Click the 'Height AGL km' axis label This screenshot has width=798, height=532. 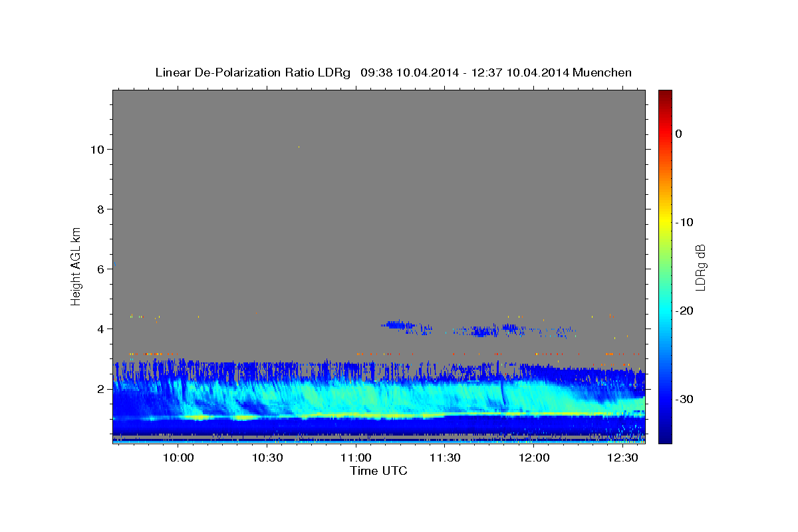tap(76, 265)
